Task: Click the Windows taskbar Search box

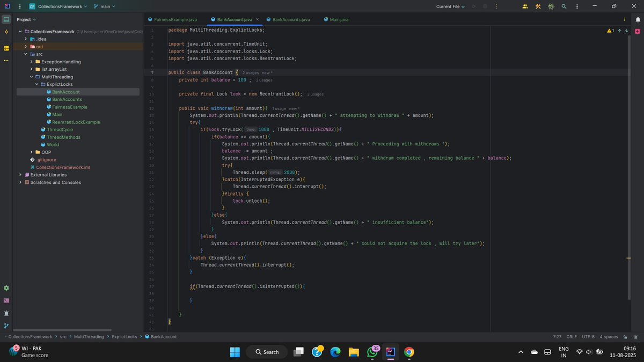Action: coord(267,352)
